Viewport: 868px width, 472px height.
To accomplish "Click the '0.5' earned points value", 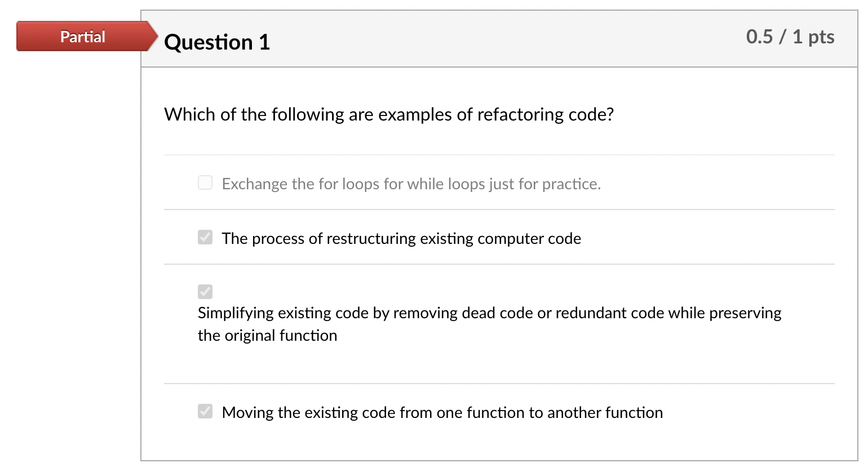I will (759, 37).
